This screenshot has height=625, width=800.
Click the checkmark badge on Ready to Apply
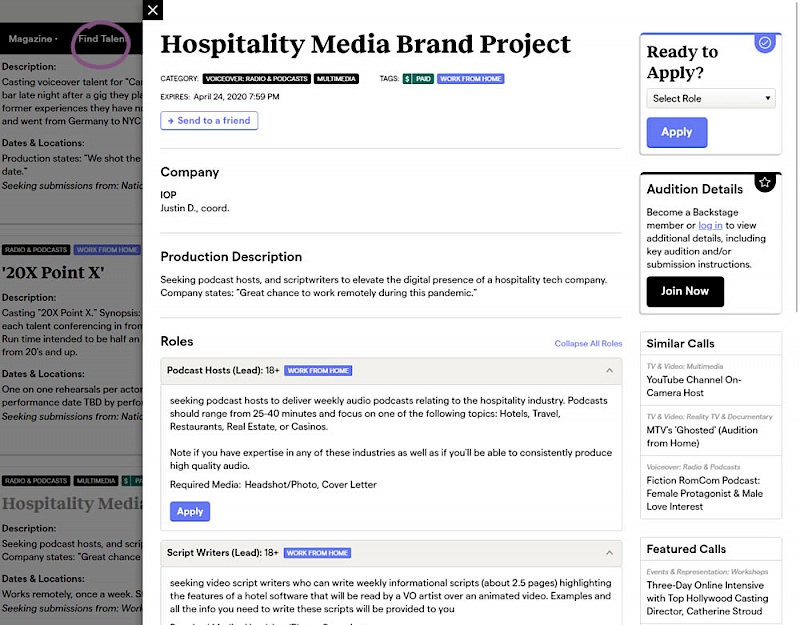(x=765, y=43)
